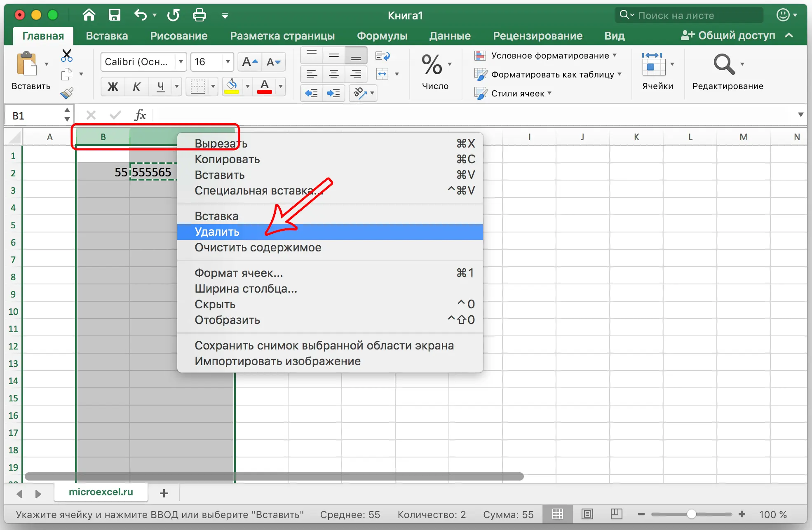Switch to Page Break Preview view

coord(617,514)
